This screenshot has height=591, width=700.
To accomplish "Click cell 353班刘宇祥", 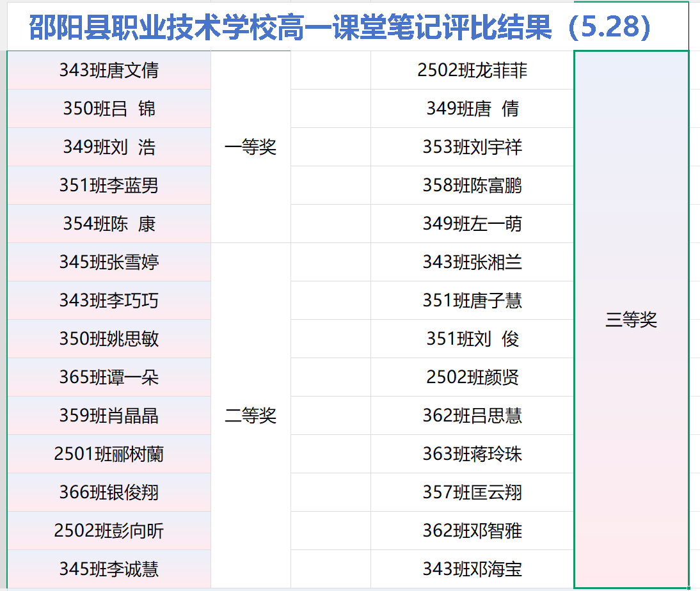I will [x=472, y=147].
